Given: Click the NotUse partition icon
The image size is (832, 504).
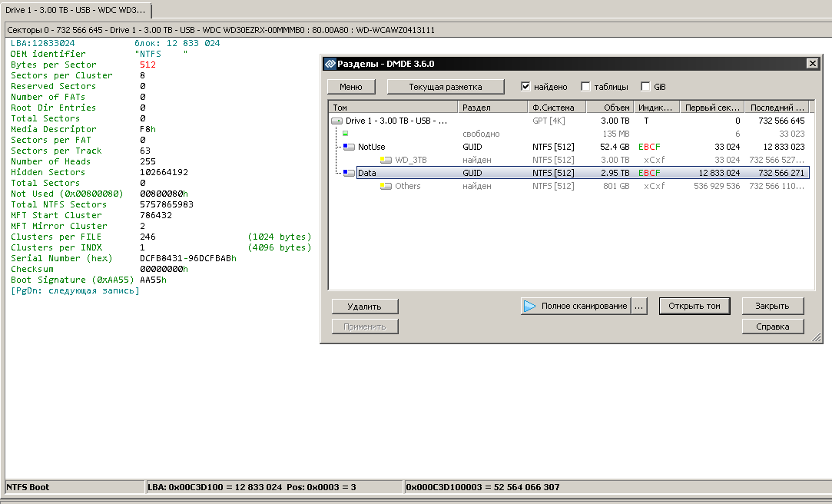Looking at the screenshot, I should coord(350,147).
